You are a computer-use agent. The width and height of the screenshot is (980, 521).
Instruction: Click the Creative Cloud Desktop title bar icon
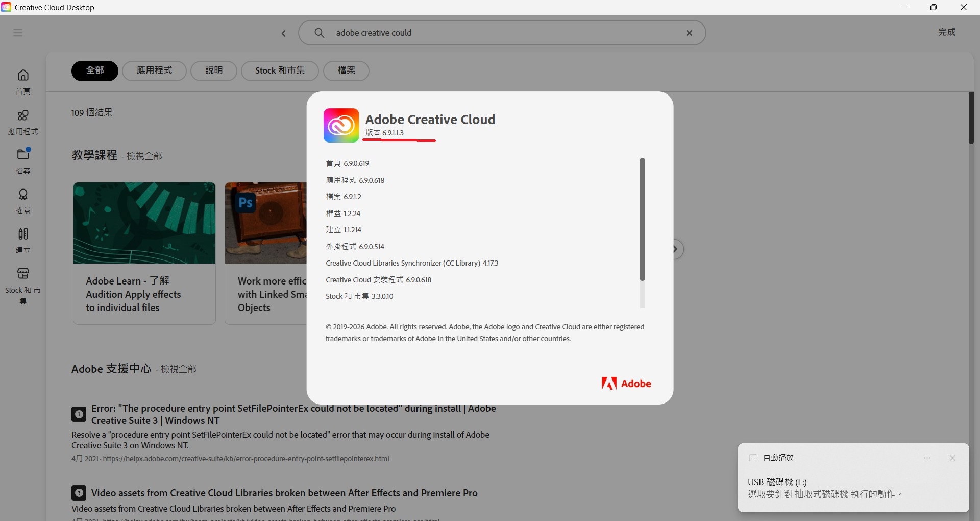click(x=6, y=7)
